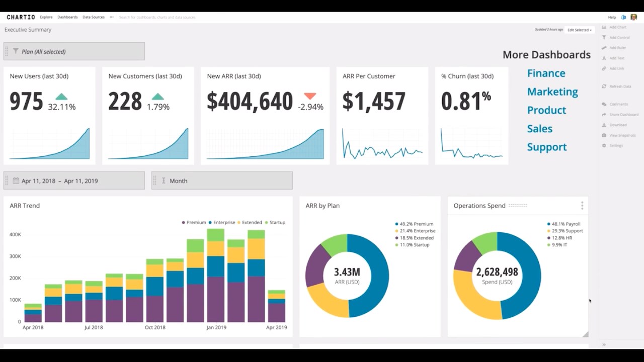Click the Add Chart label
Image resolution: width=644 pixels, height=362 pixels.
coord(618,27)
